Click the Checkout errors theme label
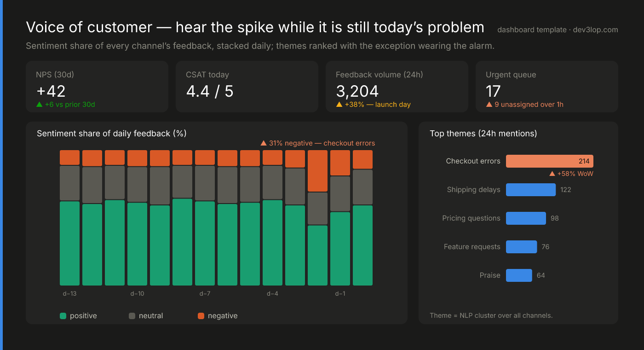The width and height of the screenshot is (644, 350). pyautogui.click(x=473, y=161)
